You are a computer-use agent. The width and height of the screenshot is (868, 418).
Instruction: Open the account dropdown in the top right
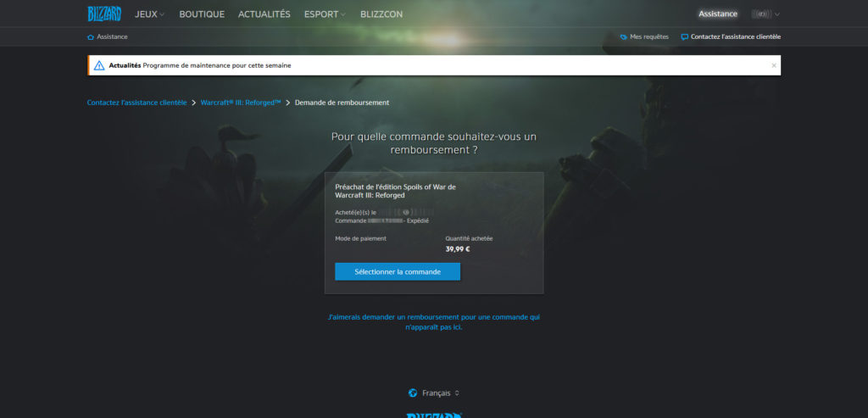point(765,14)
